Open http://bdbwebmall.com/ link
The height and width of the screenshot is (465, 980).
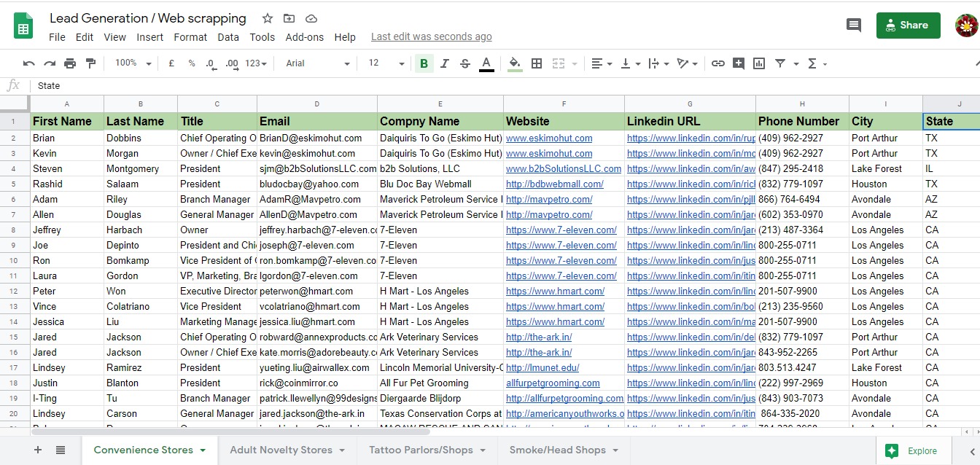tap(555, 184)
